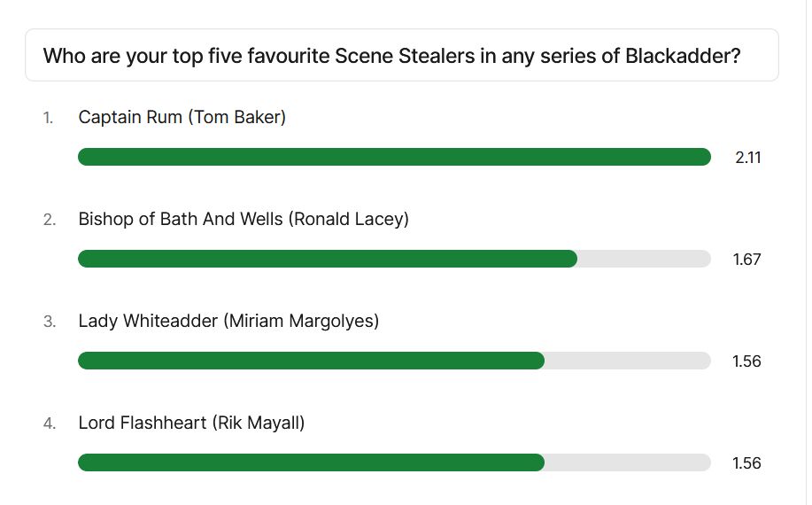This screenshot has width=812, height=505.
Task: Click Lady Whiteadder's green result bar
Action: tap(311, 361)
